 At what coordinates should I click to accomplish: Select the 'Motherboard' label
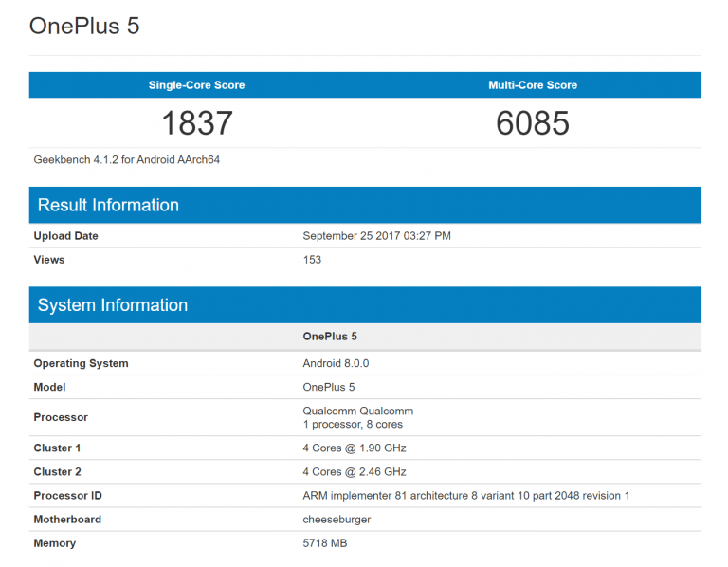[67, 520]
